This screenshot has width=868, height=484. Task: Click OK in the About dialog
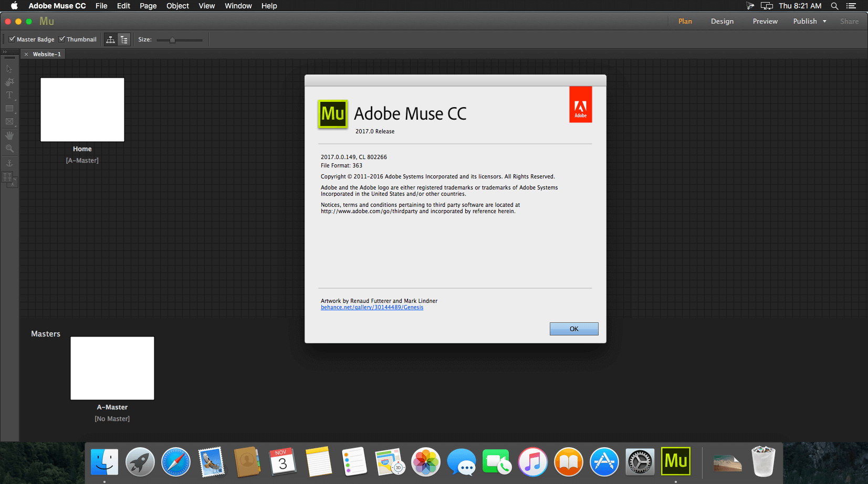click(x=574, y=329)
